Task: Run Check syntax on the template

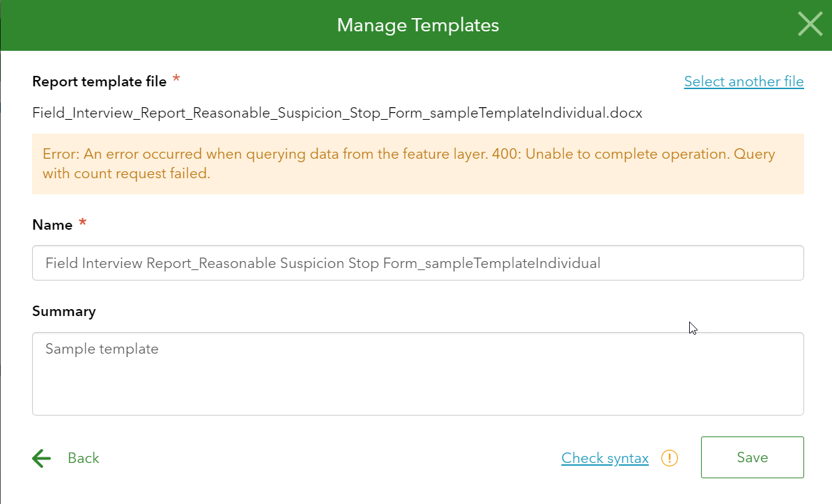Action: [605, 458]
